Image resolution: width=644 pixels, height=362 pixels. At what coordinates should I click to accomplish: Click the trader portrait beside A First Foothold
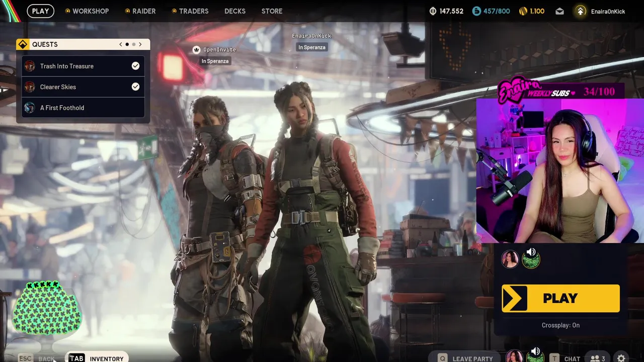click(x=30, y=108)
